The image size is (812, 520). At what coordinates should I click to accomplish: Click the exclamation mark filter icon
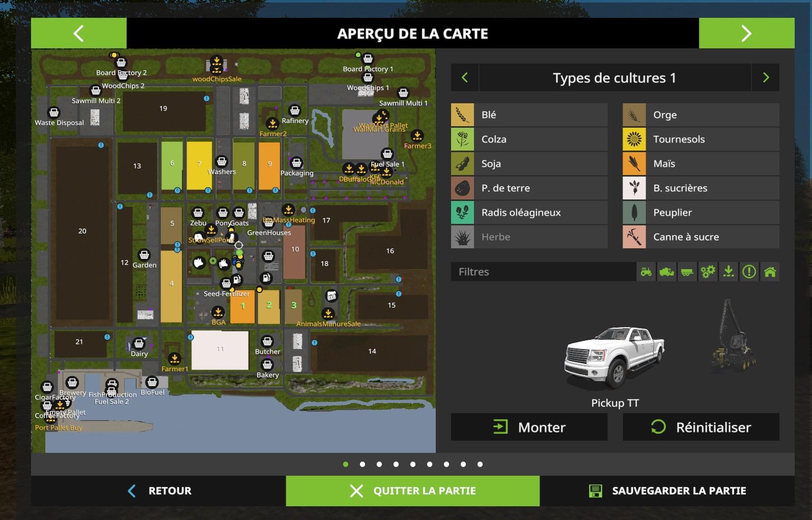[x=749, y=272]
